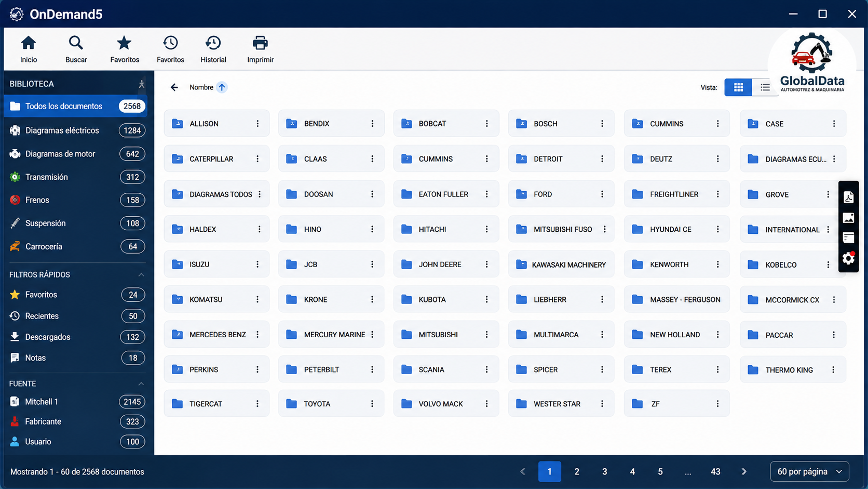Collapse the FILTROS RÁPIDOS section

141,274
